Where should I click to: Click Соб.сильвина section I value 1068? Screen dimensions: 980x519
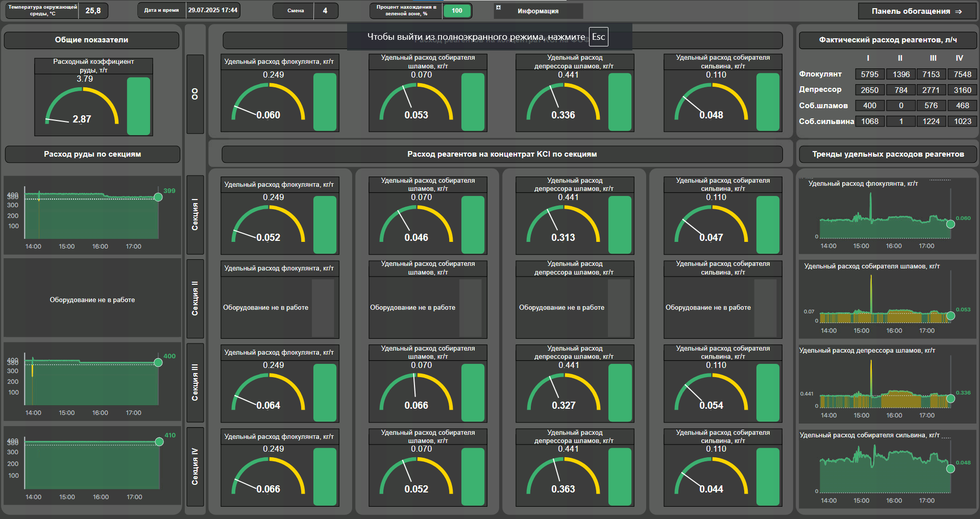870,121
